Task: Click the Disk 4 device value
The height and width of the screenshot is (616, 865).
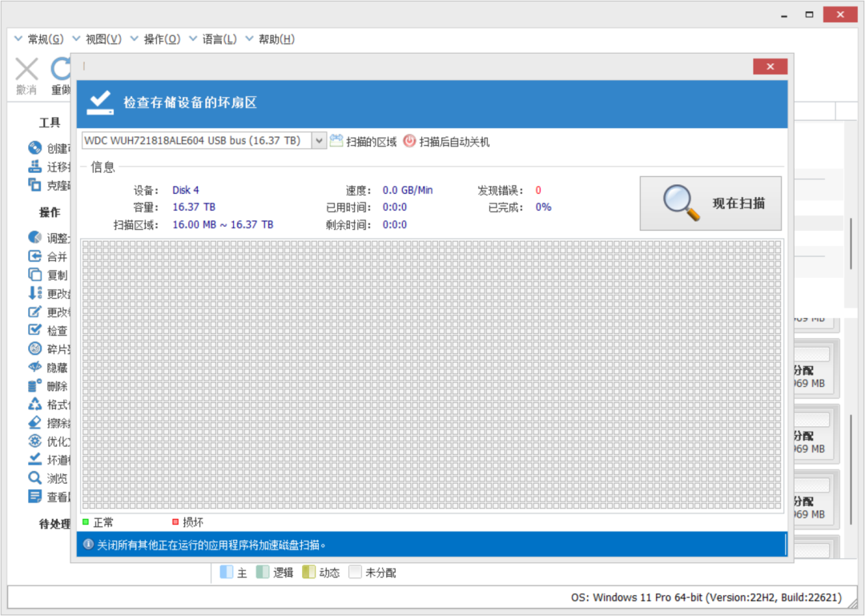Action: pyautogui.click(x=186, y=190)
